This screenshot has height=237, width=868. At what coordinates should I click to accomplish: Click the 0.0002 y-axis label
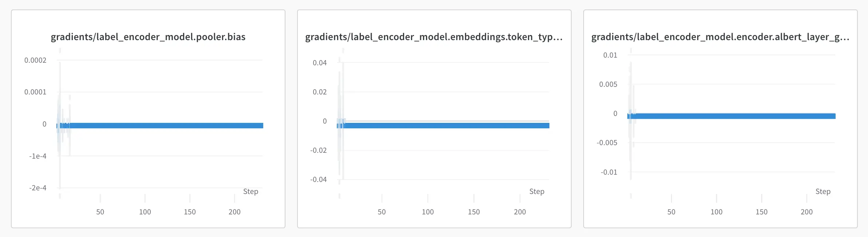35,60
